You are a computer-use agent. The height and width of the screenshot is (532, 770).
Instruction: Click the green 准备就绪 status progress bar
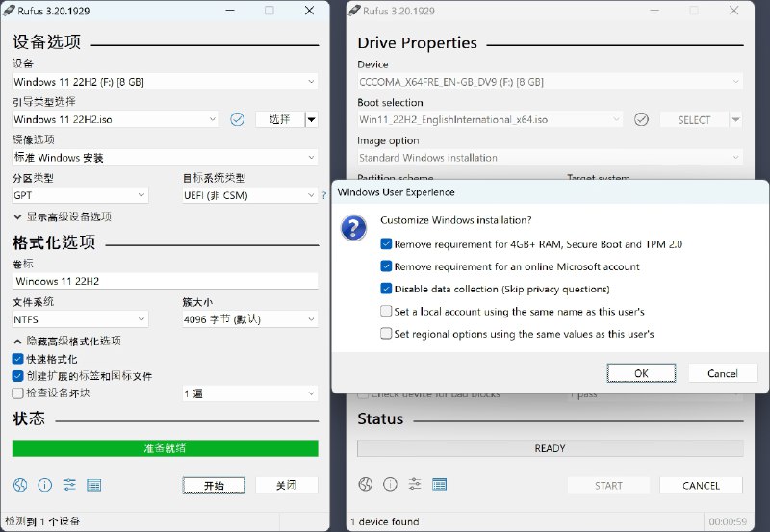point(165,448)
